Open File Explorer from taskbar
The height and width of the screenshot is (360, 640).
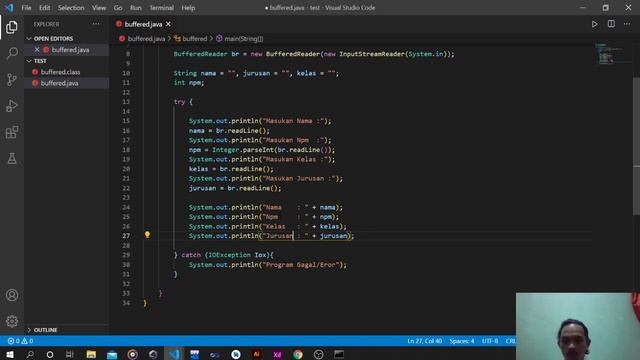(91, 354)
